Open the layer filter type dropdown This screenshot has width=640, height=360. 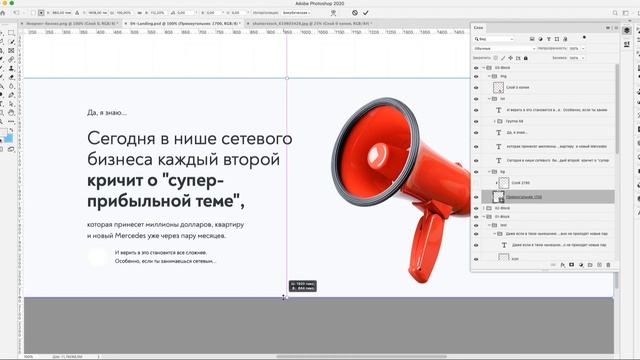(494, 39)
